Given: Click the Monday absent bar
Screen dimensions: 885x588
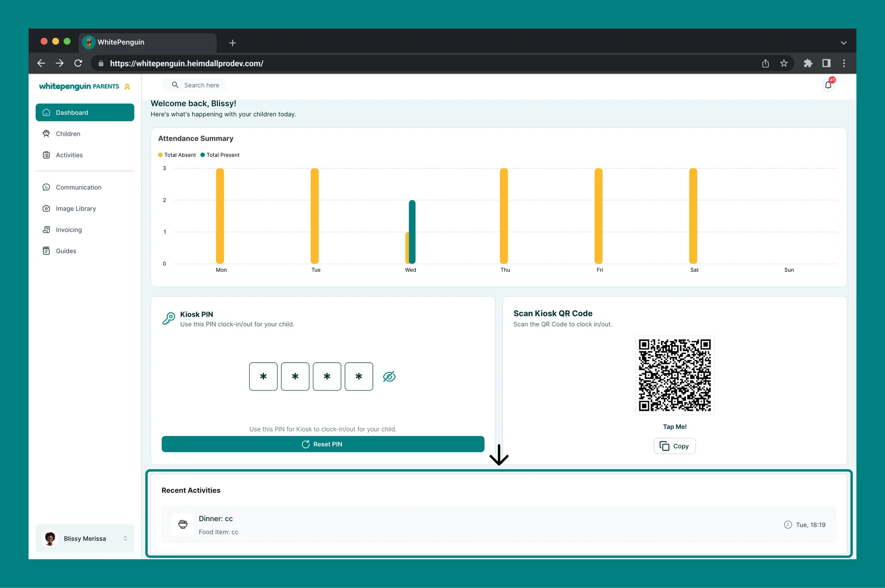Looking at the screenshot, I should click(x=220, y=216).
